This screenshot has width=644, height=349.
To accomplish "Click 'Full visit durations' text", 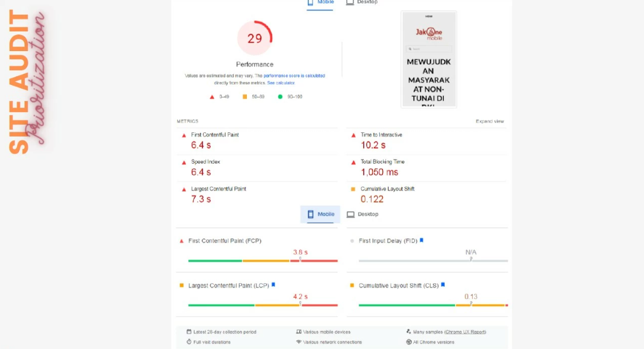I will (212, 342).
